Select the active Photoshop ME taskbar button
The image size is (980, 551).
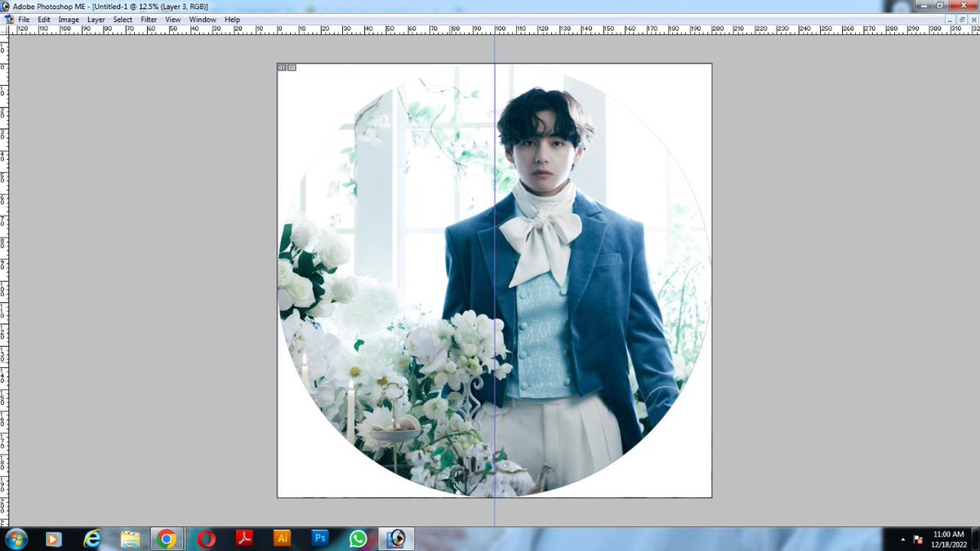pyautogui.click(x=396, y=539)
